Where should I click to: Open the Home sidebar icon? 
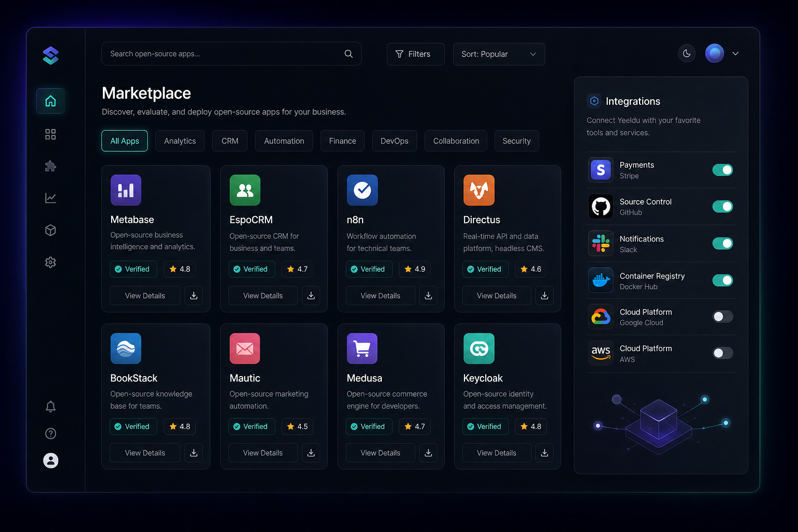pos(50,101)
